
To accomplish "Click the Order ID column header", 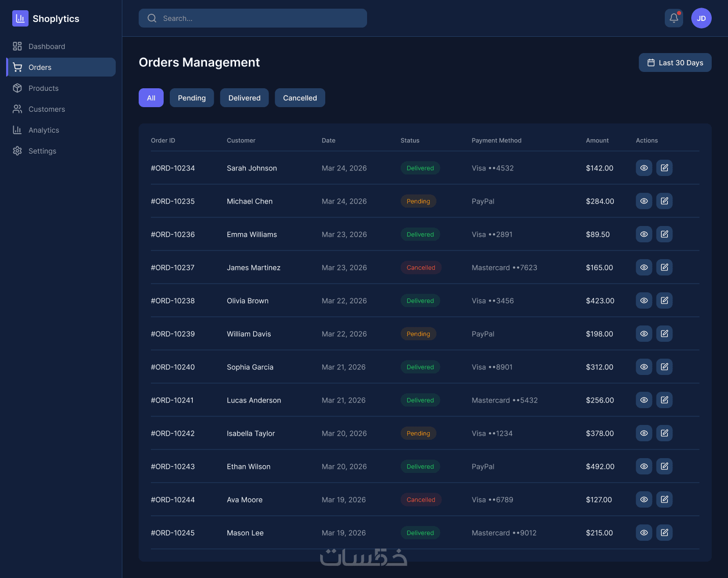I will coord(163,140).
